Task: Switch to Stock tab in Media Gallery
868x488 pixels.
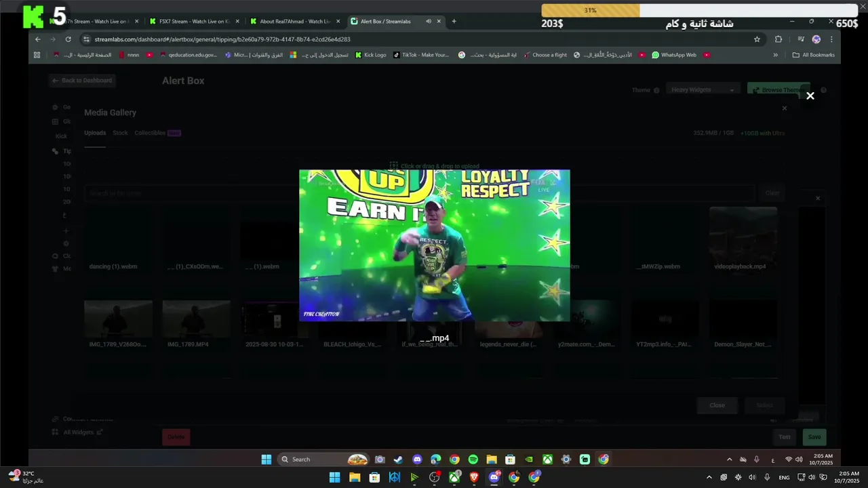Action: point(120,133)
